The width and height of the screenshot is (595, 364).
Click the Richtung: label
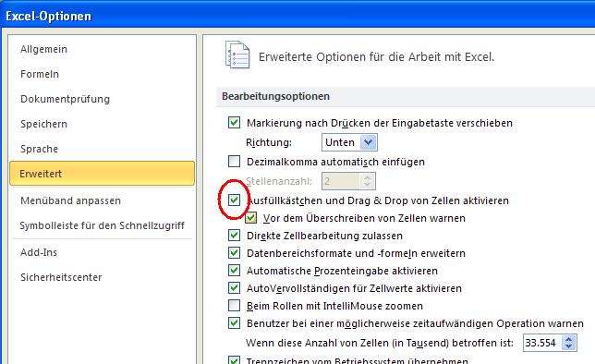click(269, 142)
